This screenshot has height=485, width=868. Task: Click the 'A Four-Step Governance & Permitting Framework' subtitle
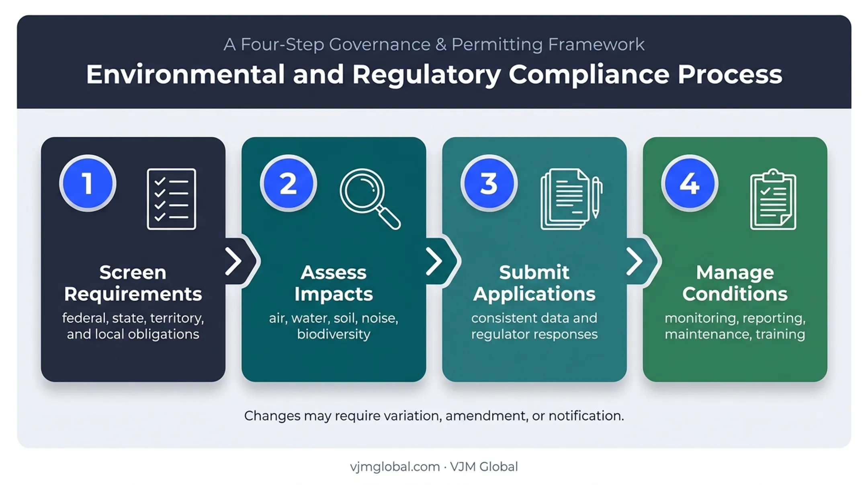434,44
